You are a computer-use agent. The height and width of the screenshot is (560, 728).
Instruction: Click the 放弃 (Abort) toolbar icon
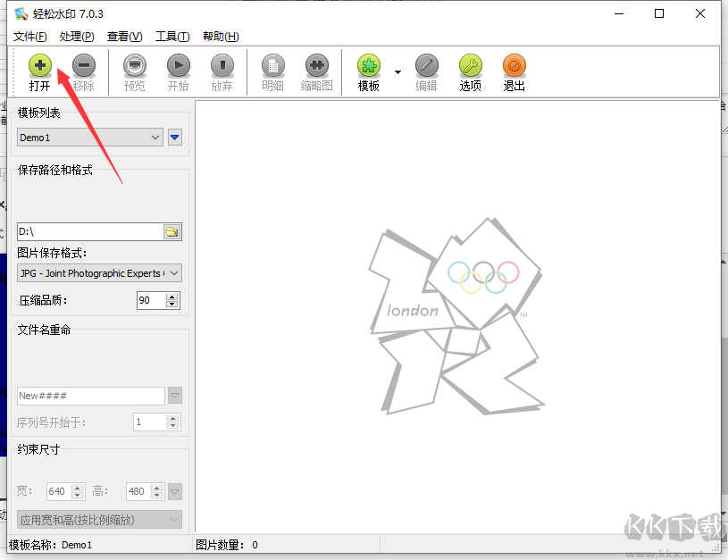click(222, 66)
